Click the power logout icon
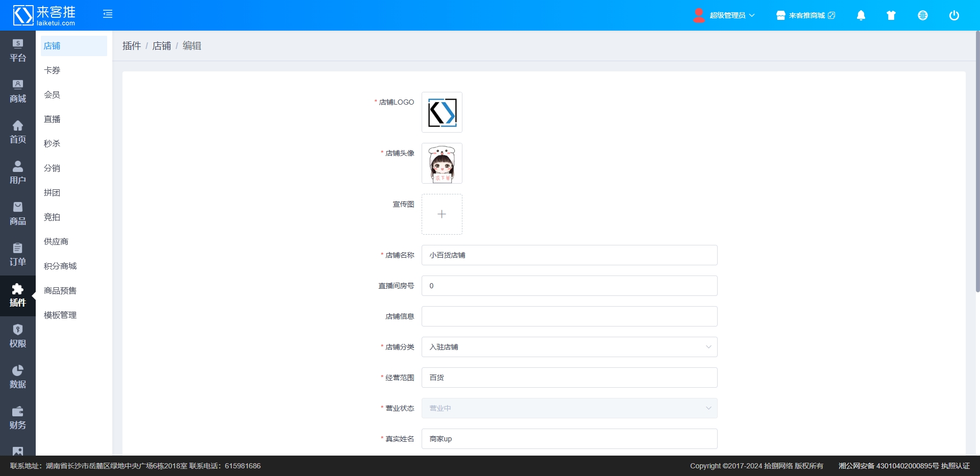Screen dimensions: 980x476 [953, 15]
